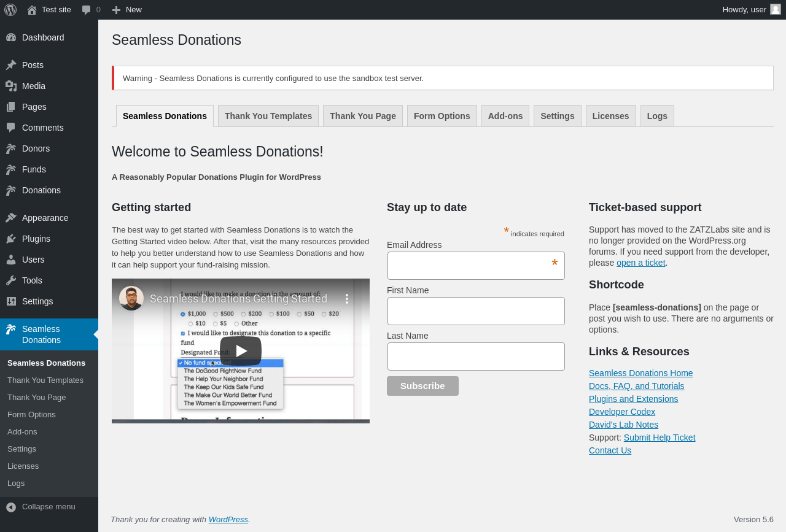The height and width of the screenshot is (532, 786).
Task: Open the Settings tab
Action: [558, 116]
